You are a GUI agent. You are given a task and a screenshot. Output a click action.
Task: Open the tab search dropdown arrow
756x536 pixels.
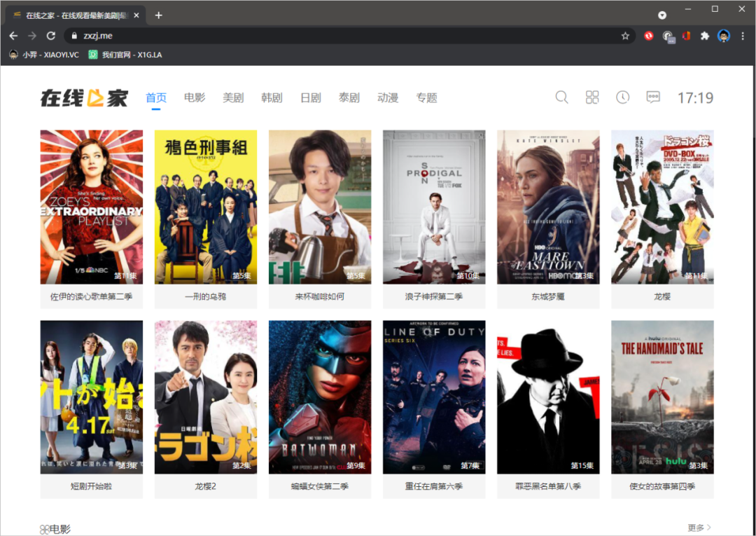[x=662, y=15]
